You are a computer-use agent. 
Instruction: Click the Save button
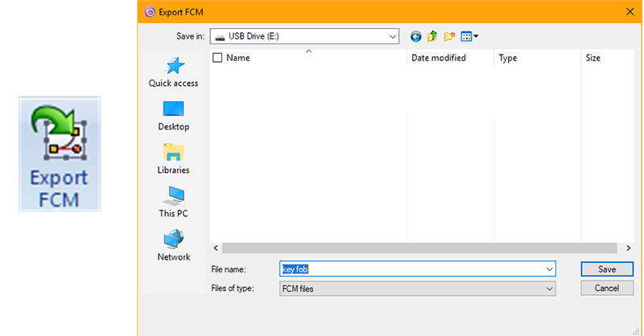(x=607, y=269)
